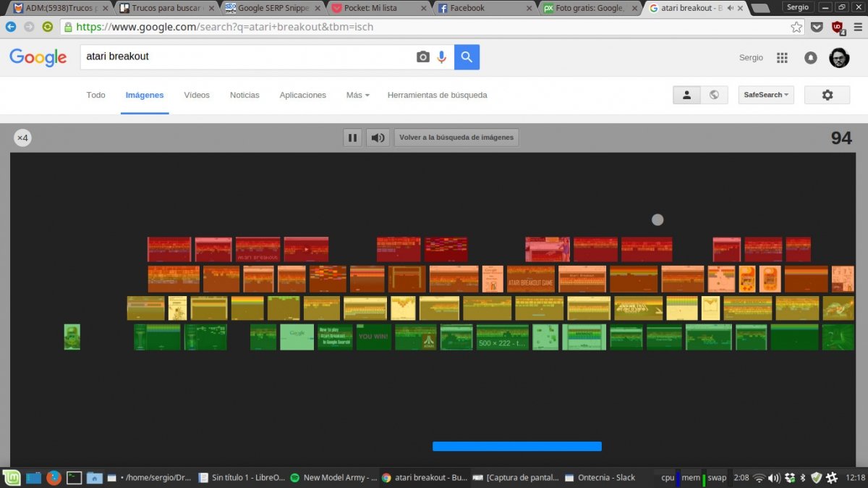Switch to the 'Todo' search tab
This screenshot has height=488, width=868.
point(95,95)
